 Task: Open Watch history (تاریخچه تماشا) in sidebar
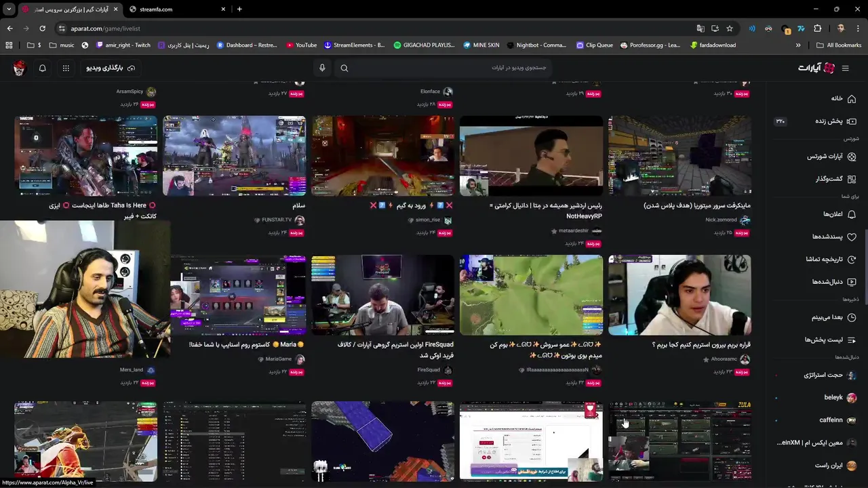coord(831,259)
